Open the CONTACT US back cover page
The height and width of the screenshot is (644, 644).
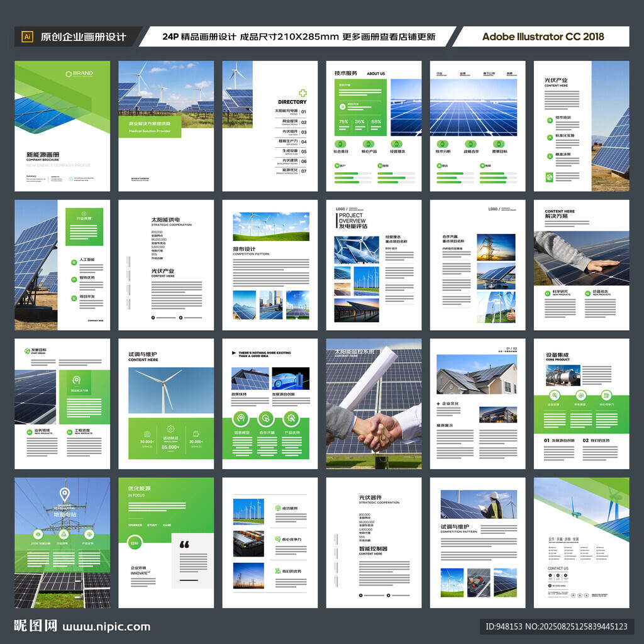582,543
